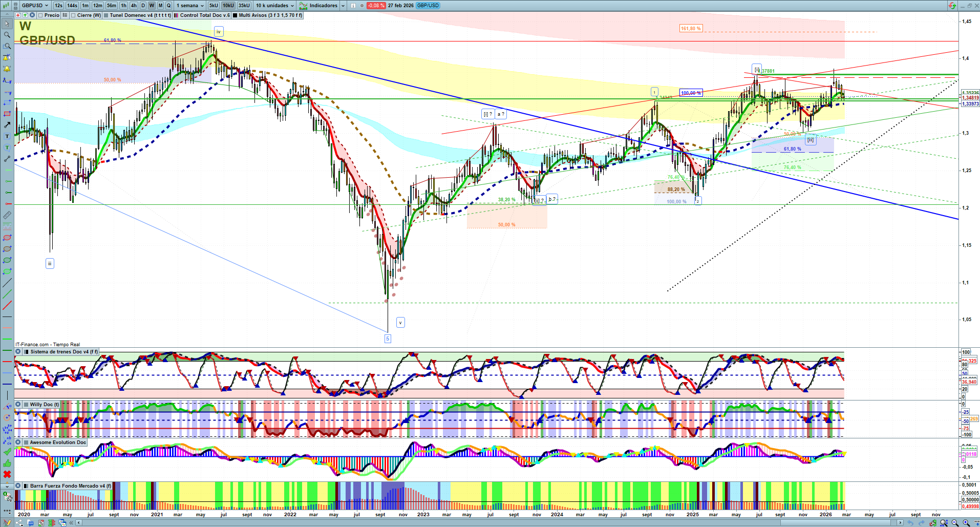Select the 56m timeframe button
The height and width of the screenshot is (527, 980).
tap(112, 6)
